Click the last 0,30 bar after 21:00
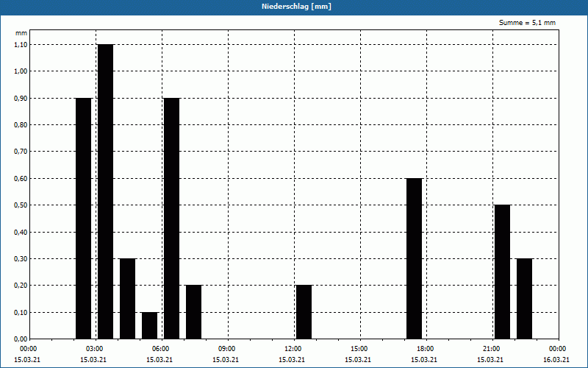 coord(525,299)
